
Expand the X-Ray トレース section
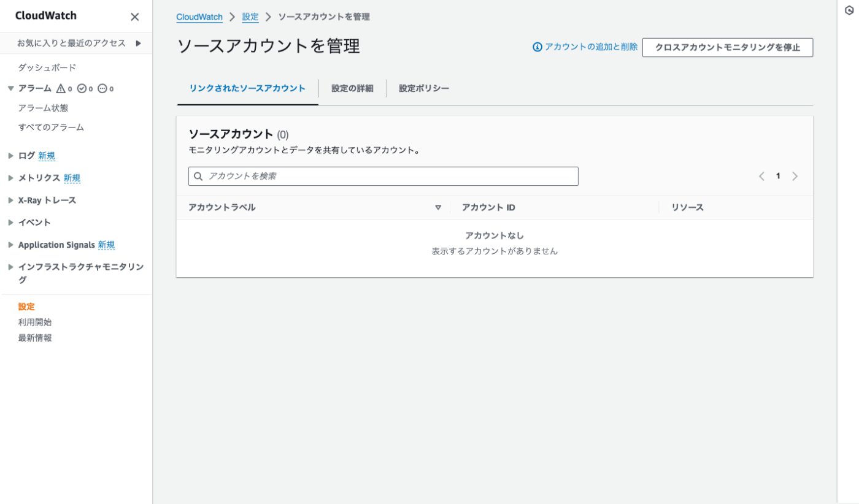[x=10, y=200]
